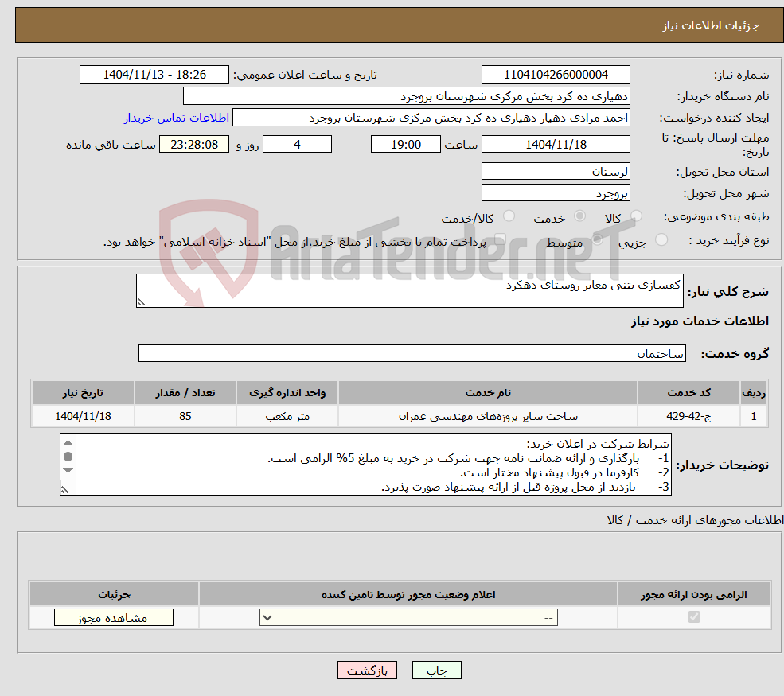Click the announcement date field 1404/11/13 - 18:26
Image resolution: width=784 pixels, height=696 pixels.
coord(154,75)
